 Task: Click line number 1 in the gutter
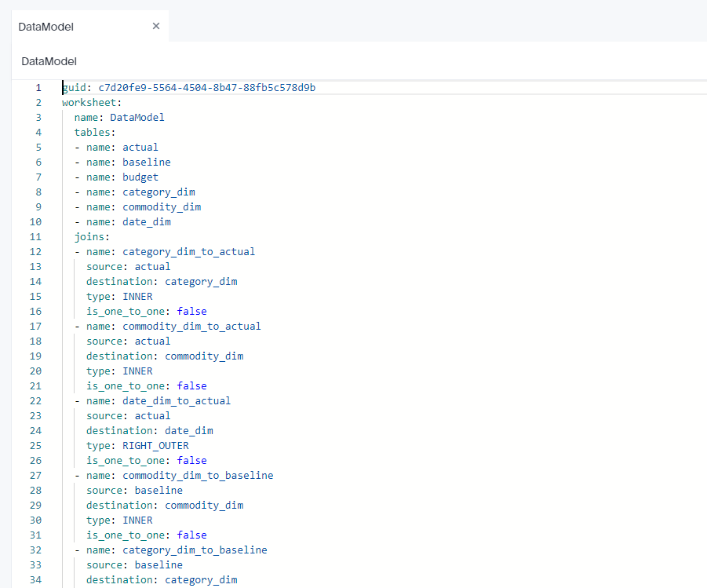tap(38, 87)
